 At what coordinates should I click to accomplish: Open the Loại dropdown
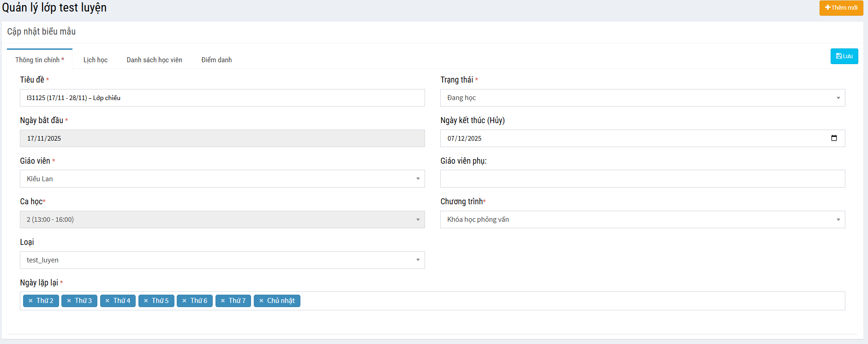click(x=222, y=260)
